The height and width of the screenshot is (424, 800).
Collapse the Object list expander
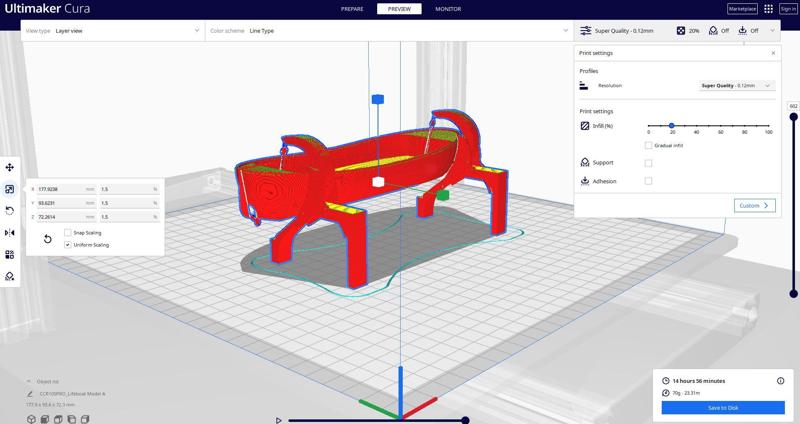click(x=29, y=381)
